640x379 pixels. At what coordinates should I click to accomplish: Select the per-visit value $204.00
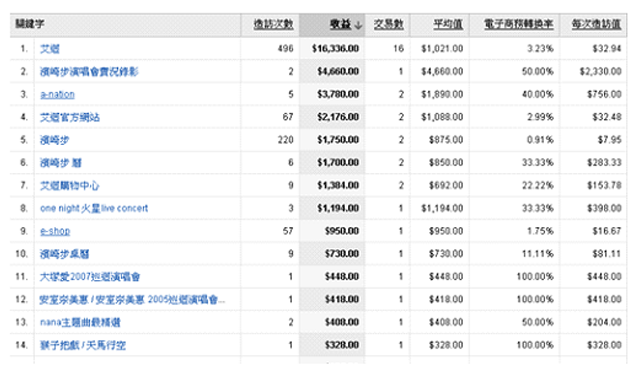tap(604, 322)
